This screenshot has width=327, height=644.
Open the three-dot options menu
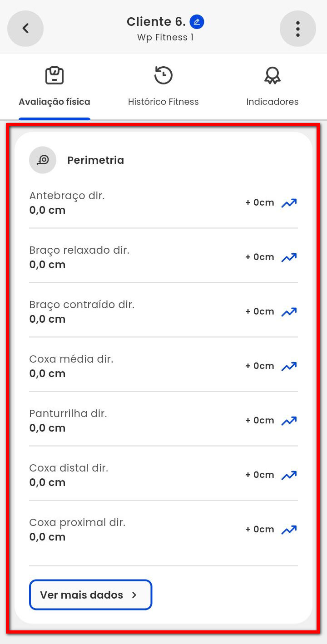click(x=298, y=29)
